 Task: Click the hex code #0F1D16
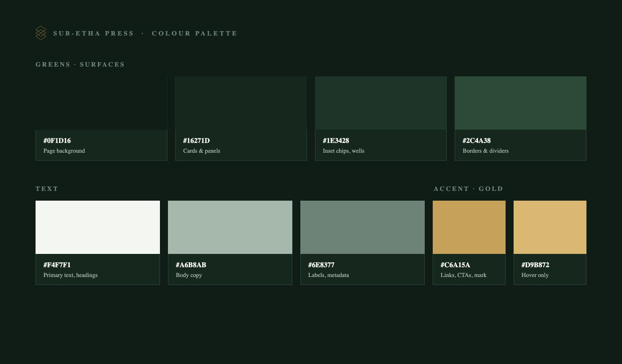point(57,141)
